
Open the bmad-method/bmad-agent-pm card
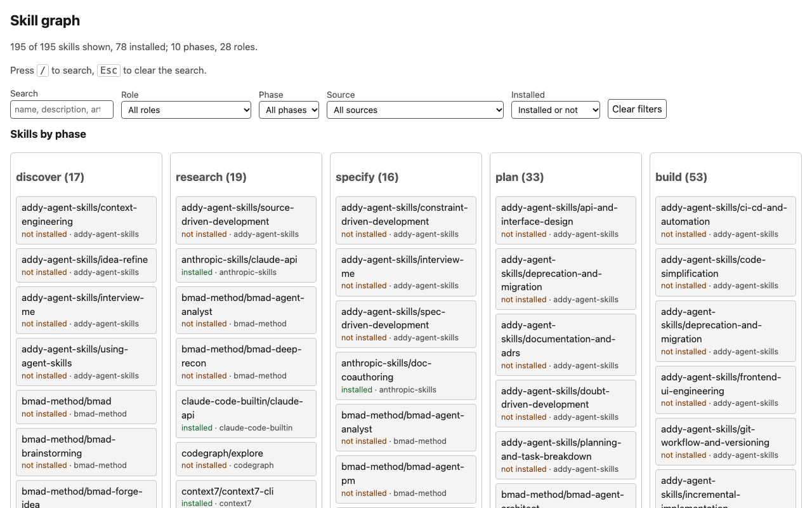coord(406,479)
